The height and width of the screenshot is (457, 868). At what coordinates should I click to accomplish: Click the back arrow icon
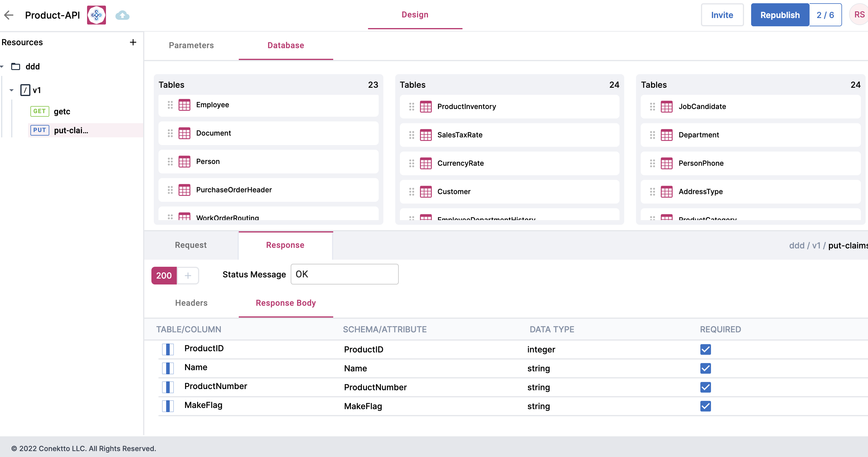(9, 15)
